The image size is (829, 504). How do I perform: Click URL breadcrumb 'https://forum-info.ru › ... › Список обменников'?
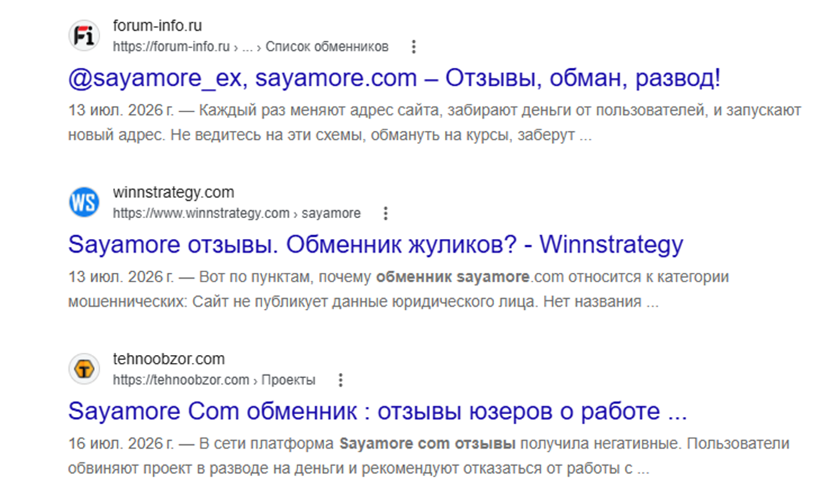[x=251, y=47]
